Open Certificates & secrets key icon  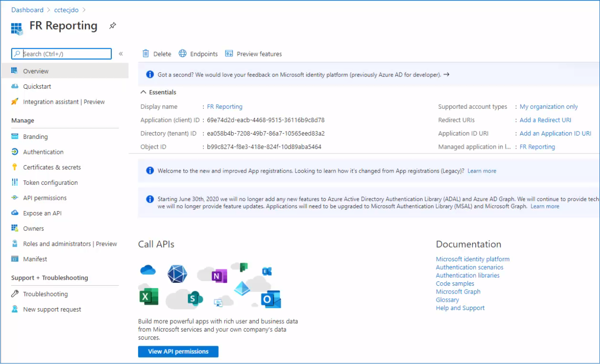click(x=15, y=167)
